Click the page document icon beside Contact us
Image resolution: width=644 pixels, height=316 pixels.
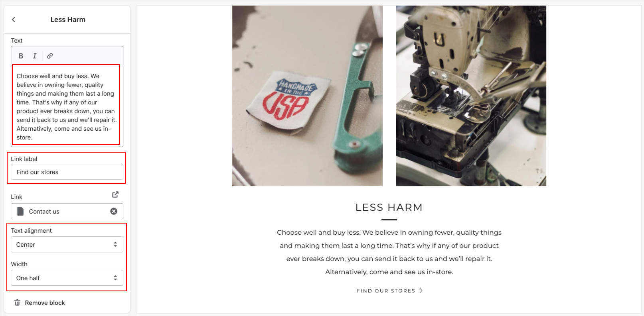[20, 211]
